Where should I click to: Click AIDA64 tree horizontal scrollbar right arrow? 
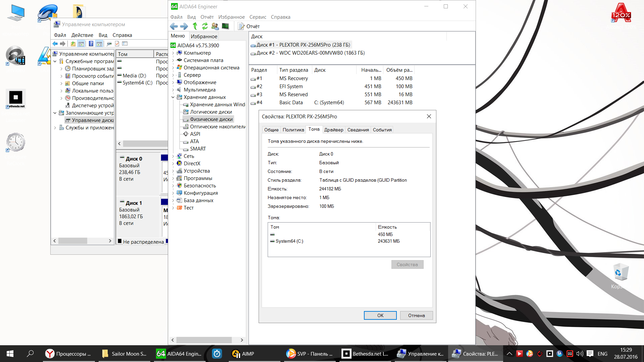tap(242, 340)
